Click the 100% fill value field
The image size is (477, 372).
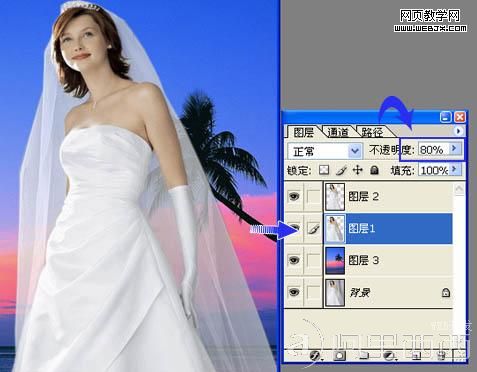click(434, 170)
